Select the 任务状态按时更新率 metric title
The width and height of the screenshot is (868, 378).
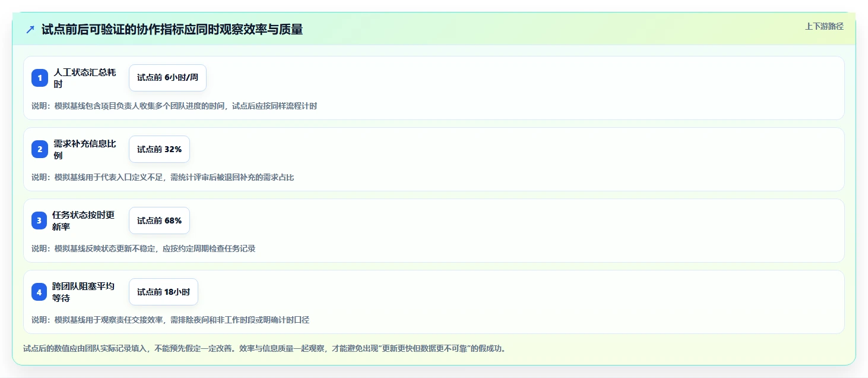tap(84, 220)
